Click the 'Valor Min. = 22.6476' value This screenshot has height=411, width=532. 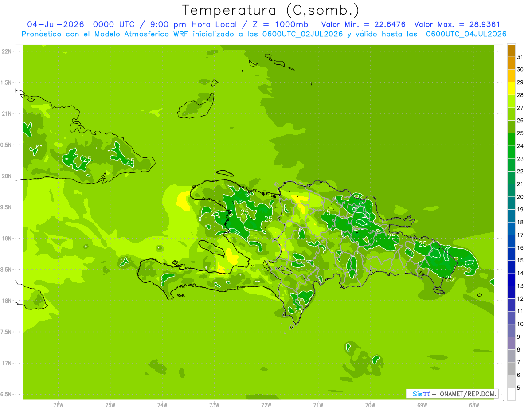(x=364, y=24)
